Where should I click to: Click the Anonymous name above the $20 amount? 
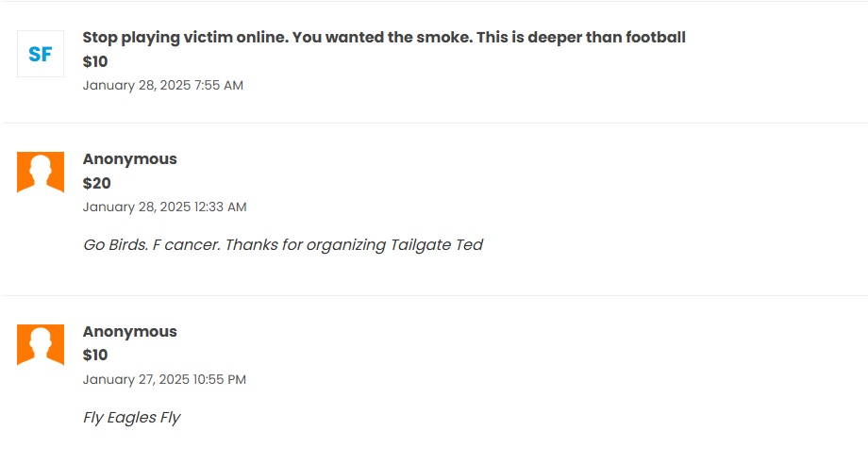(129, 159)
